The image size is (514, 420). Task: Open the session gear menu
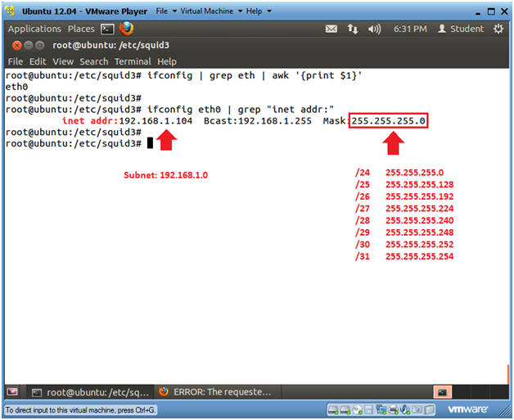pos(498,29)
